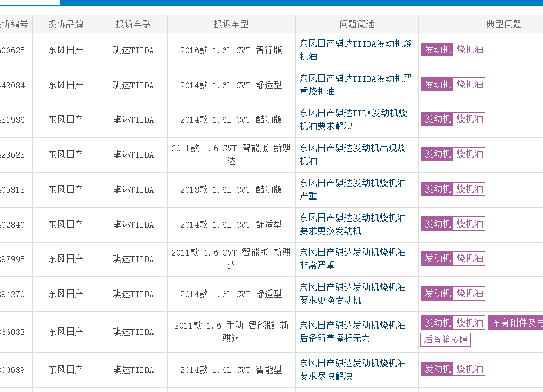Click the 车身附件及电 tag
This screenshot has height=392, width=543.
pos(516,323)
